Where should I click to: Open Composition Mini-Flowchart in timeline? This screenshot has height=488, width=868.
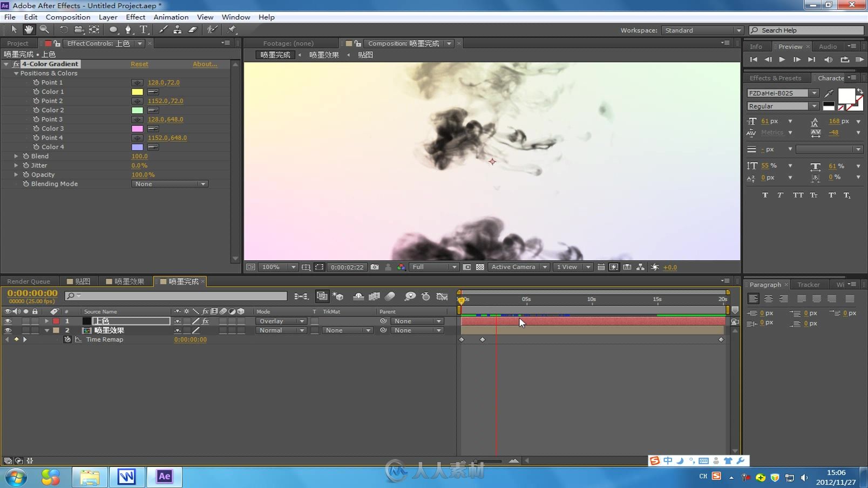tap(301, 296)
